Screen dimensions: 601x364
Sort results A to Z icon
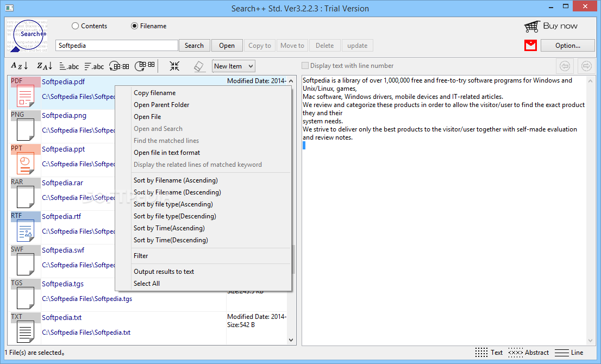click(x=19, y=66)
